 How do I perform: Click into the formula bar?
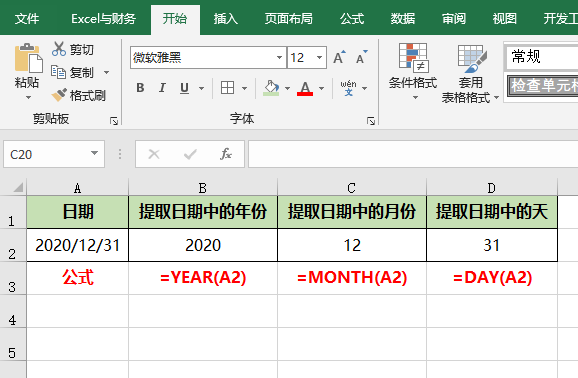(x=413, y=154)
